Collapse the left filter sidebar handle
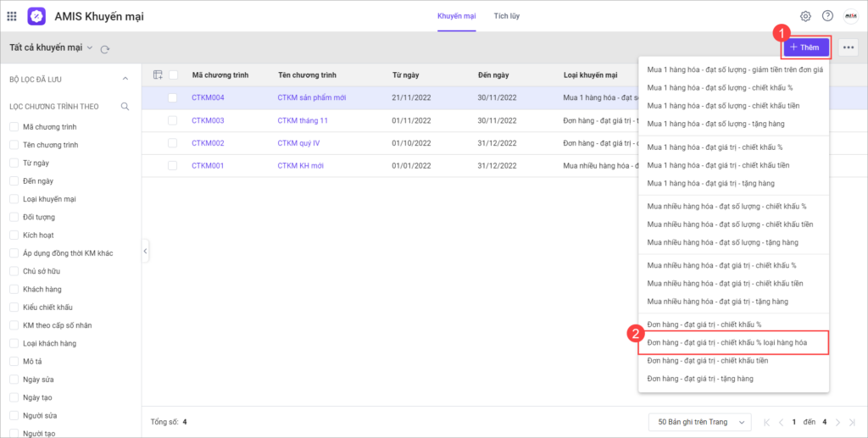This screenshot has width=868, height=438. click(x=146, y=252)
